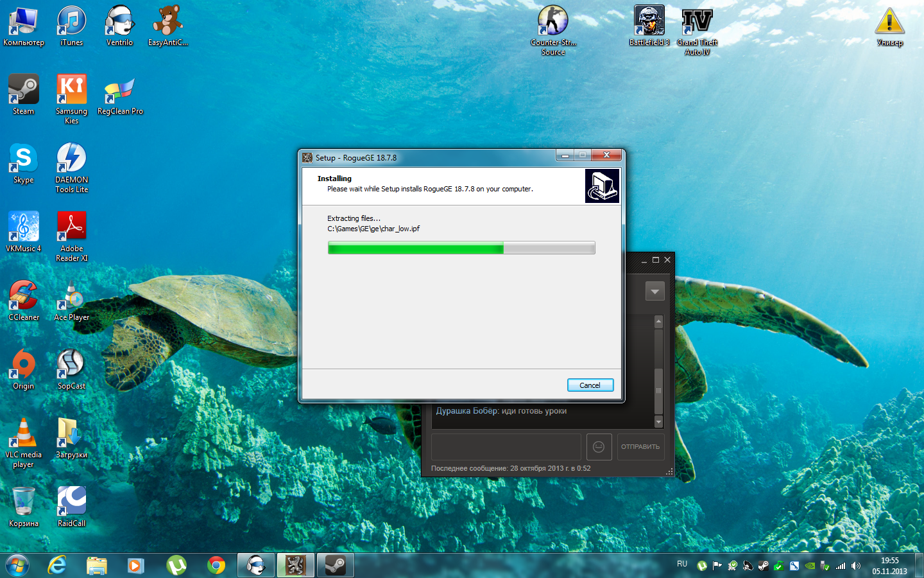Click chat scrollbar down arrow
924x578 pixels.
pos(658,422)
